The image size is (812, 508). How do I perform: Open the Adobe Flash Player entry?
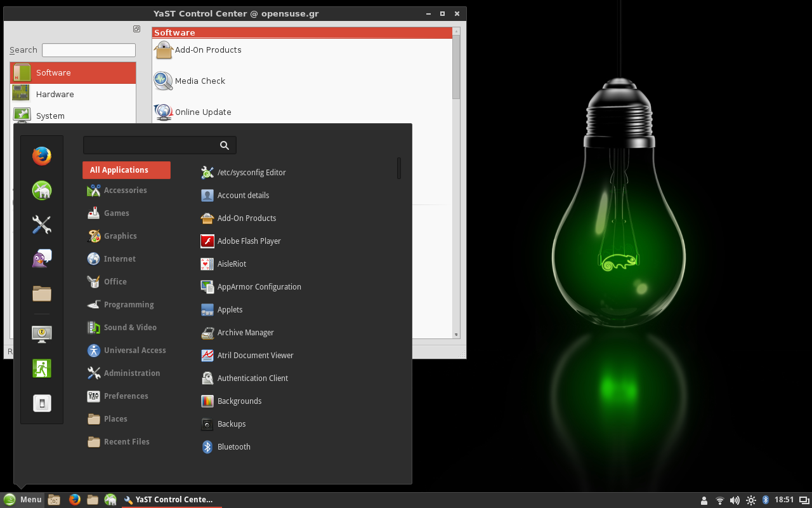[249, 241]
